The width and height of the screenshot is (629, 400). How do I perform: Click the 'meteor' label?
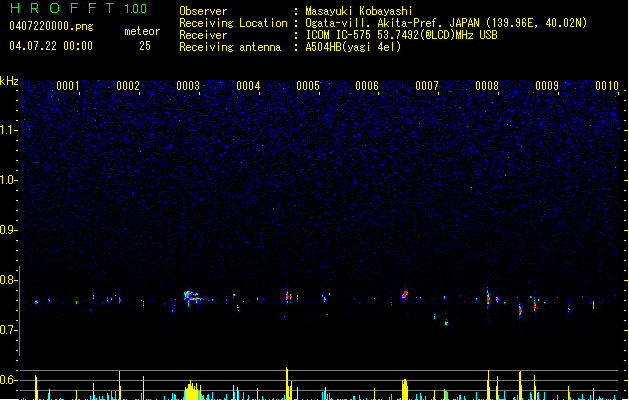pos(142,31)
